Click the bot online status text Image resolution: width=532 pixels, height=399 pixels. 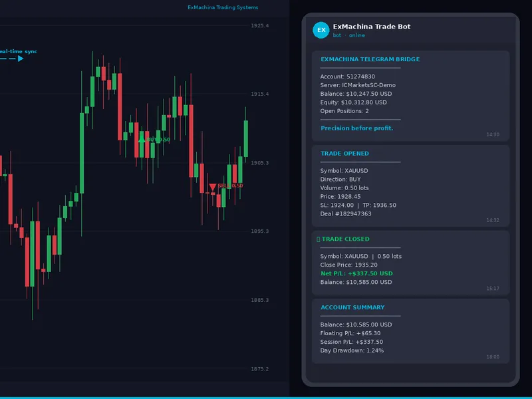(348, 35)
